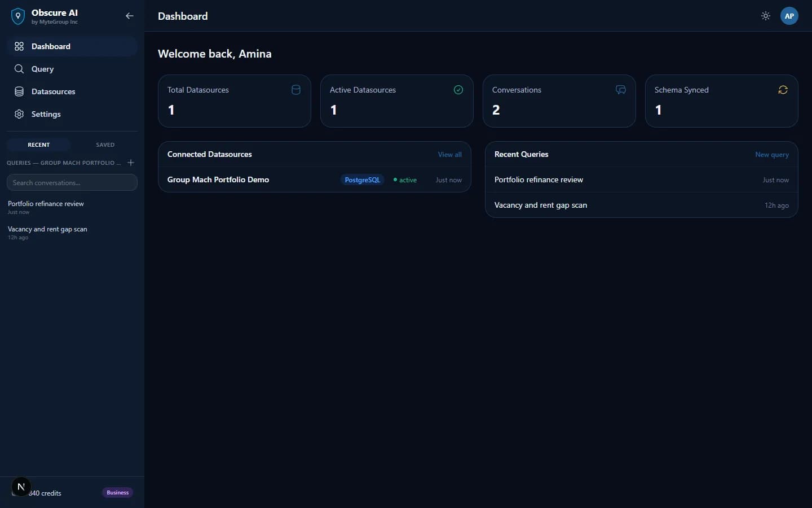Click the Settings gear icon in sidebar
Screen dimensions: 812x508
[19, 114]
